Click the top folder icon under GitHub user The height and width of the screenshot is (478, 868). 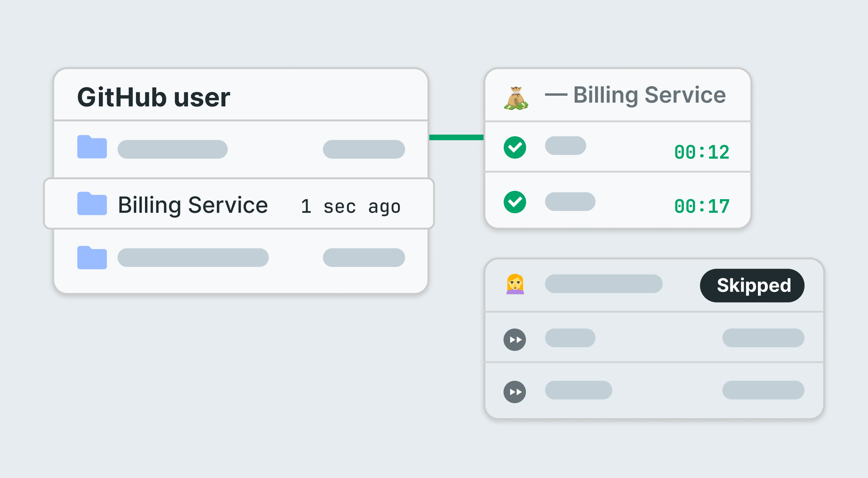[x=92, y=147]
